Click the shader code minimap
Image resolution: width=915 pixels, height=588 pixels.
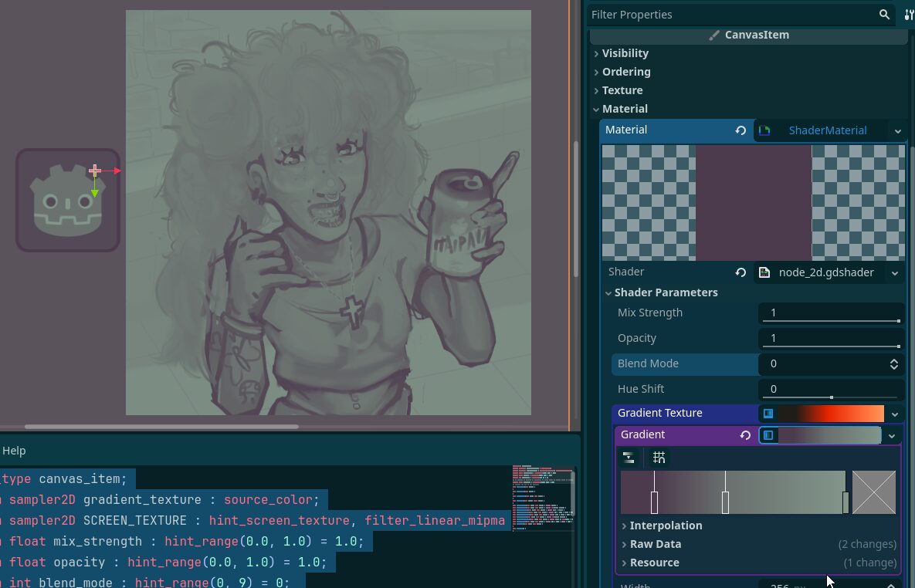542,498
